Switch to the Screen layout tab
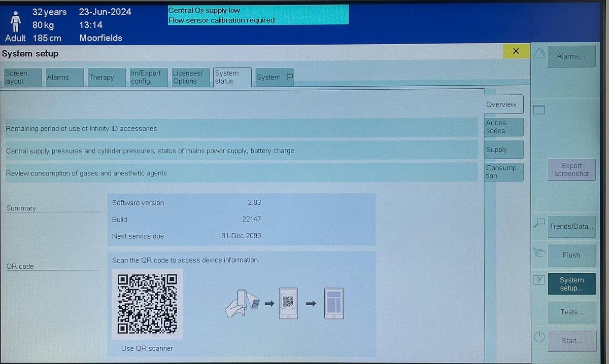This screenshot has height=364, width=609. click(22, 77)
